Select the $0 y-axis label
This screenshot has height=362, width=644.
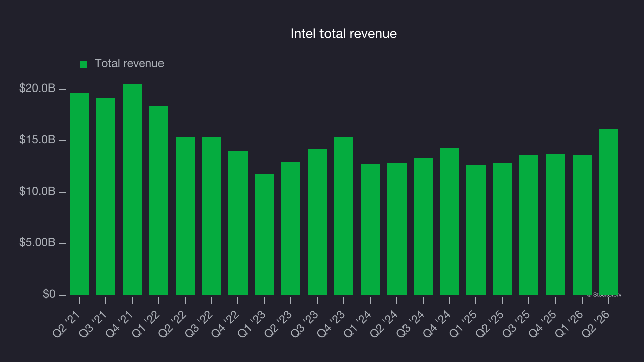coord(49,294)
